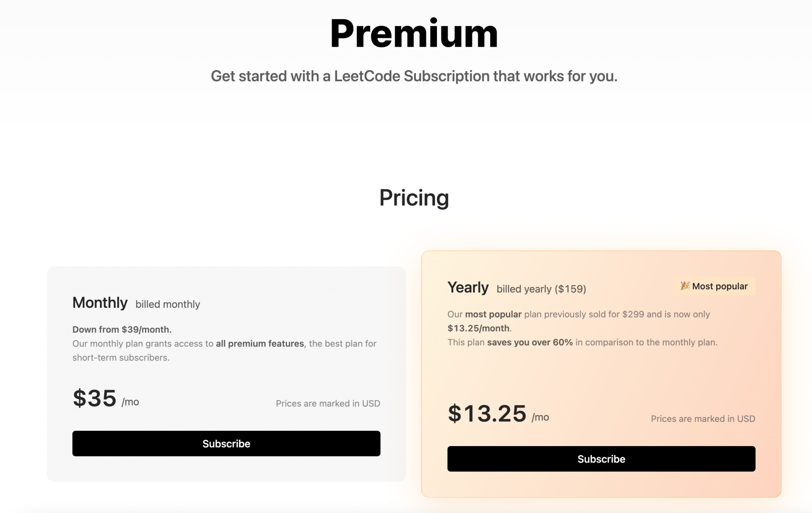Click Subscribe on the Monthly plan
This screenshot has height=513, width=812.
[226, 444]
